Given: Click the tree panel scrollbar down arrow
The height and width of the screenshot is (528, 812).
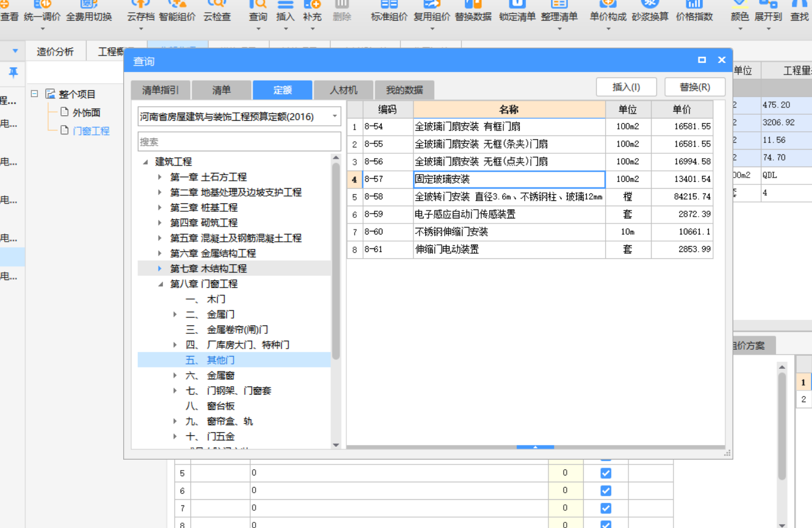Looking at the screenshot, I should pyautogui.click(x=336, y=445).
